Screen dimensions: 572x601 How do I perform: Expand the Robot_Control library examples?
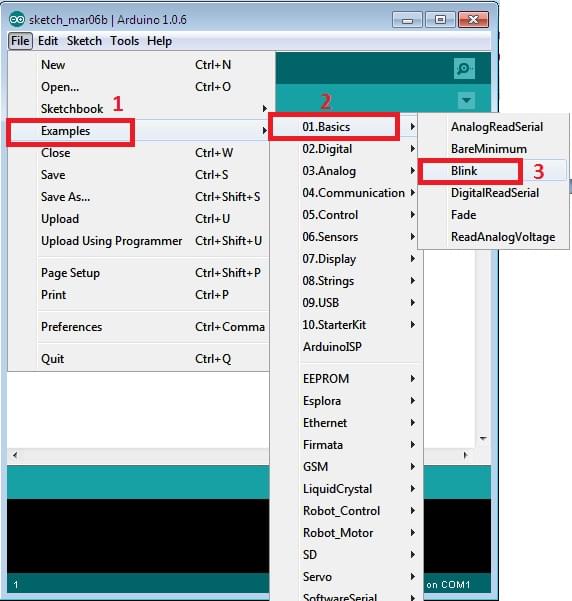click(x=346, y=511)
